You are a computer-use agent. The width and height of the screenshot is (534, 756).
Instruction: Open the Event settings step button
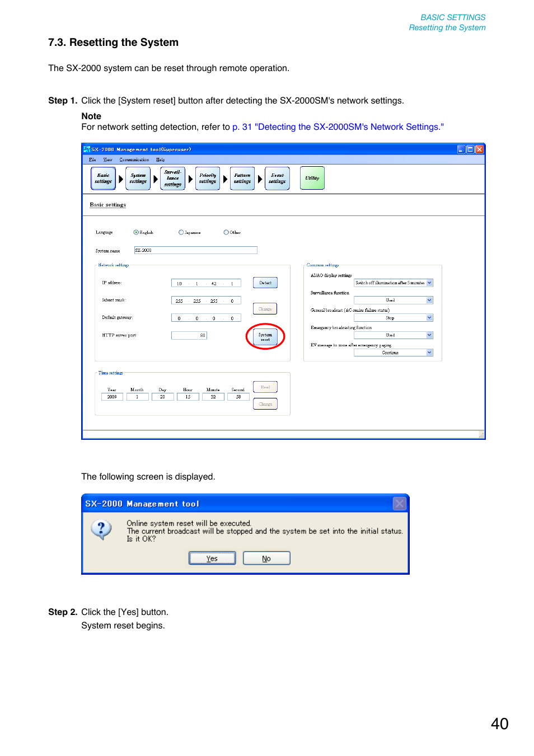277,179
